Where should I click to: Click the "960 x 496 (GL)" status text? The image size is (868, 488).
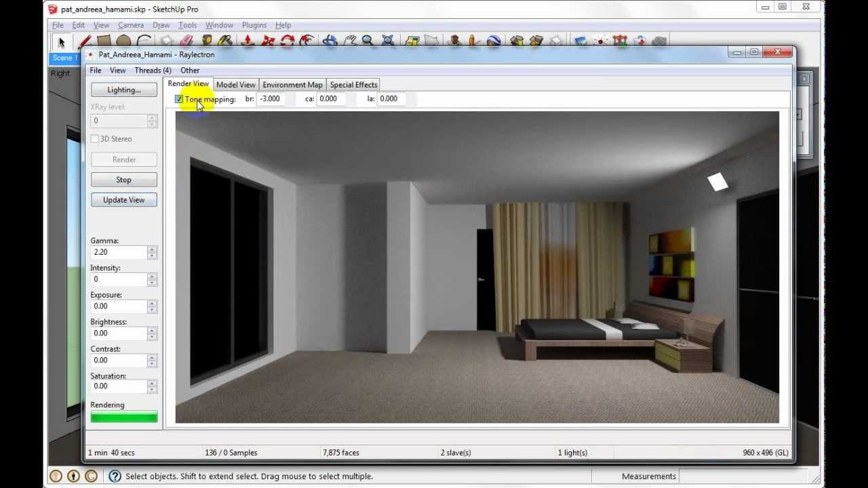766,453
